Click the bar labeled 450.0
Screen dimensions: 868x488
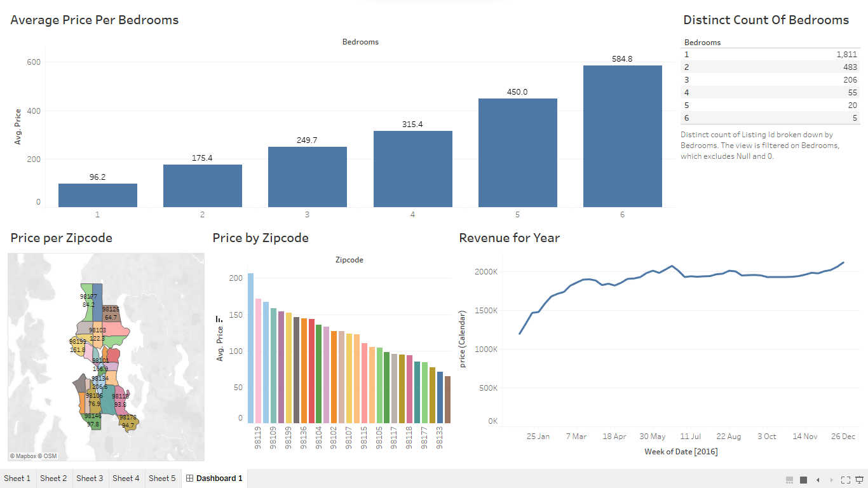click(x=517, y=152)
